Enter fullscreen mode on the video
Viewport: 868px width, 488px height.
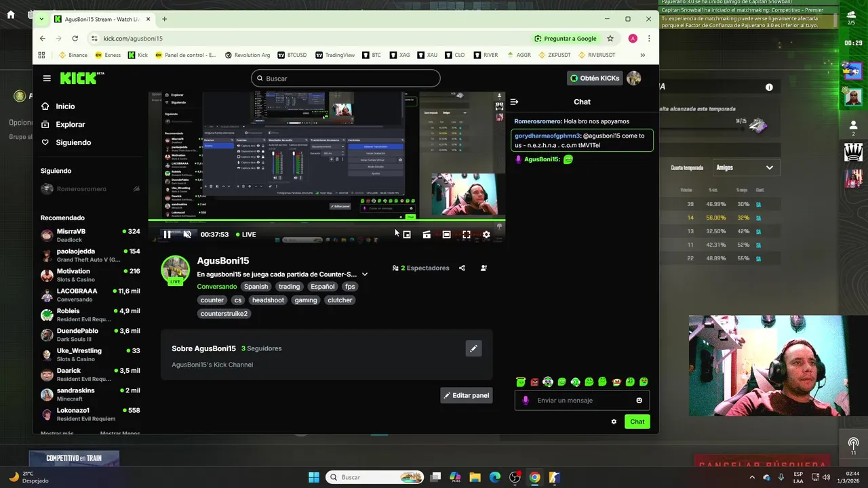[467, 235]
